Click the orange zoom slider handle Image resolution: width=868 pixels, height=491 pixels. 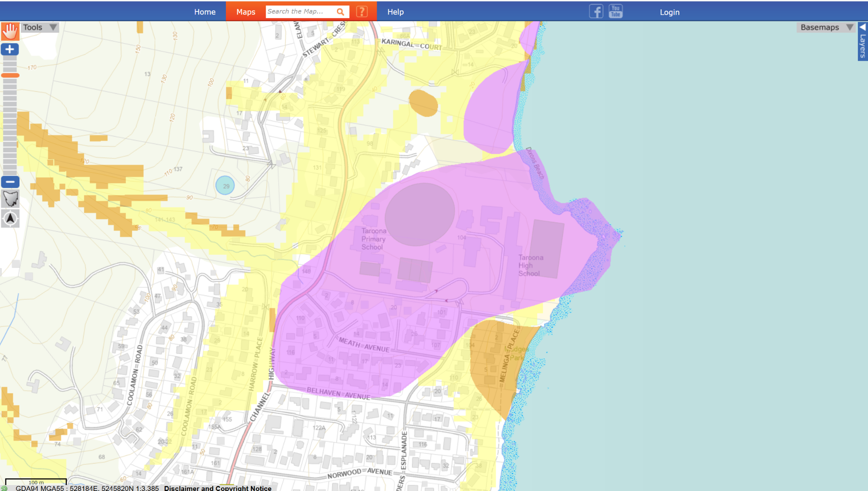coord(10,75)
